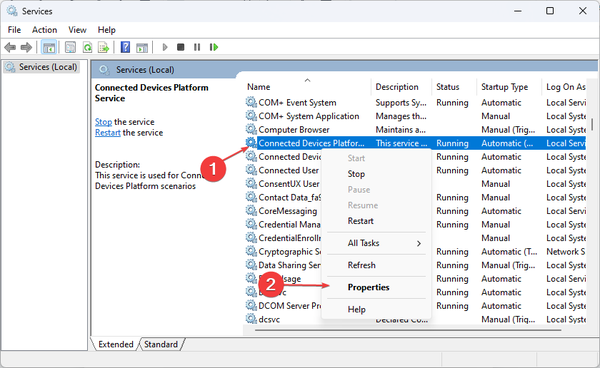Open the Help menu in menu bar

(x=106, y=30)
